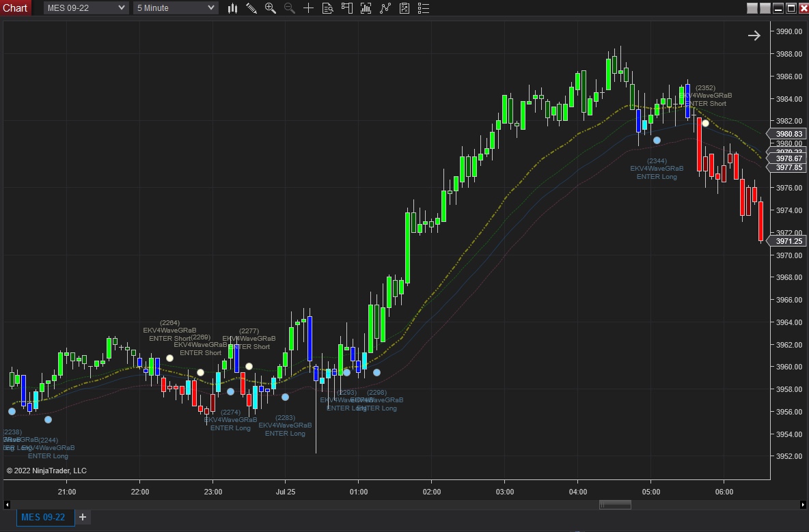Enable the Cross Hair pointer

point(309,8)
